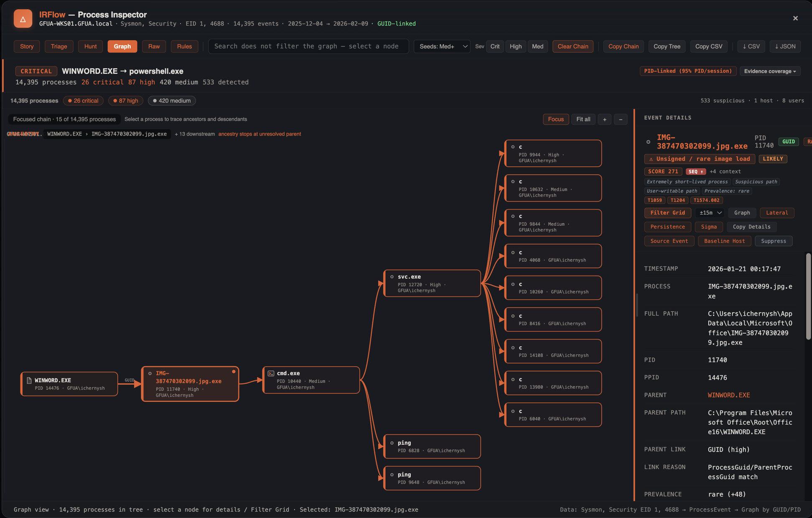The width and height of the screenshot is (812, 518).
Task: Select the ping PID 6828 node
Action: 432,446
